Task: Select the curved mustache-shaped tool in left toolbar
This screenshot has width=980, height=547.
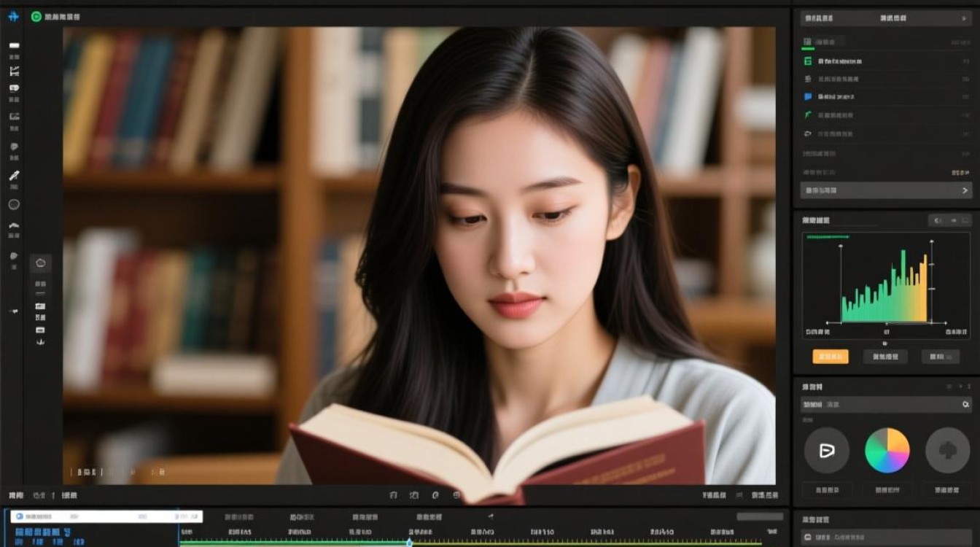Action: 14,225
